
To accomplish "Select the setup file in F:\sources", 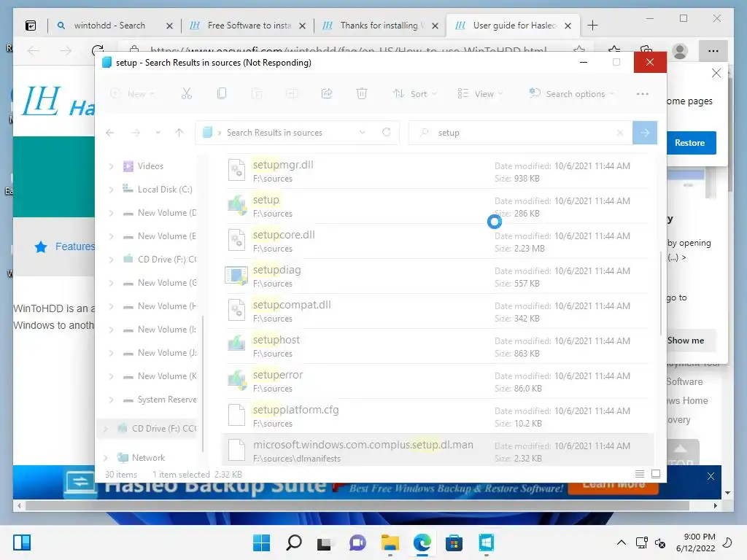I will pos(438,206).
